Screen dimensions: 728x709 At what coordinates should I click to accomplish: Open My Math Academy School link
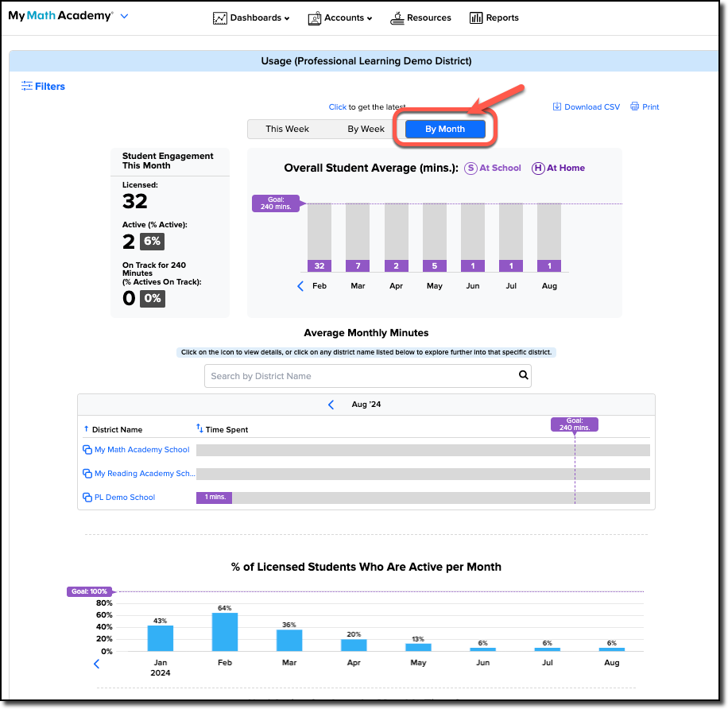142,450
